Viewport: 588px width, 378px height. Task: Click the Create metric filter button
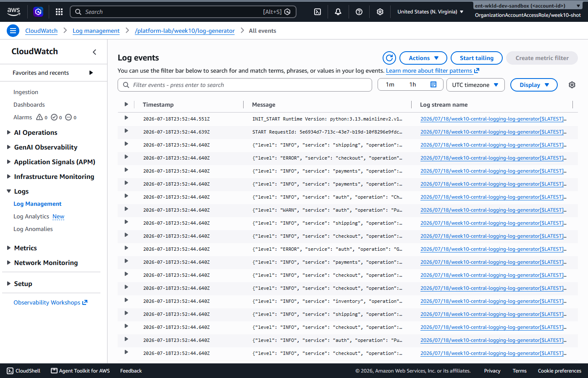pos(542,58)
